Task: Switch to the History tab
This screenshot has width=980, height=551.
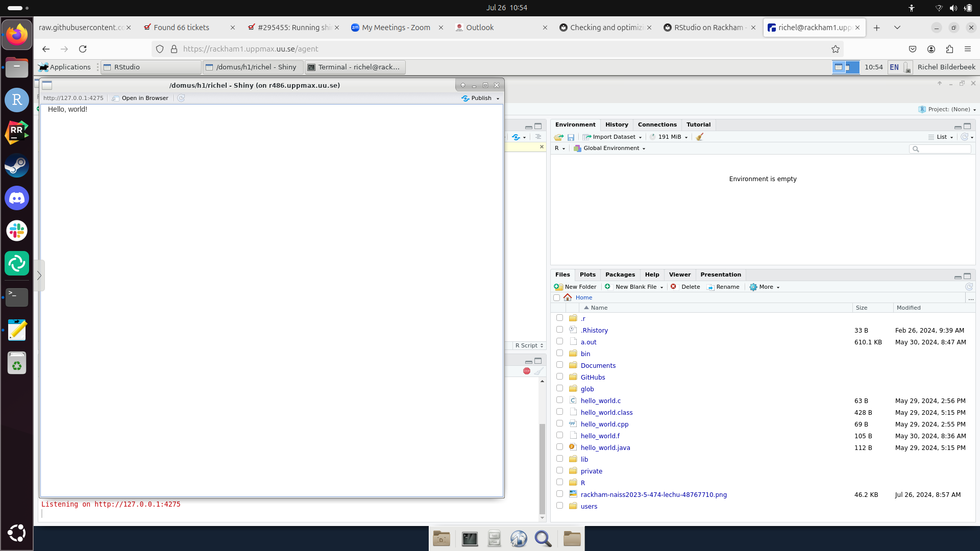Action: [x=617, y=124]
